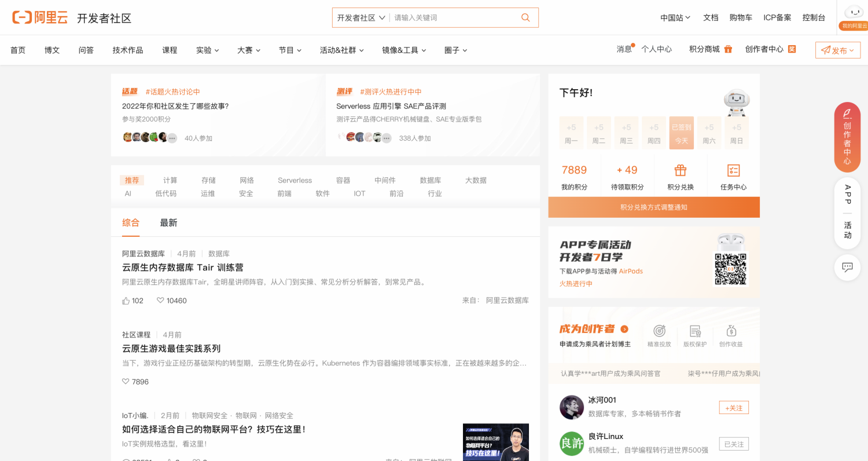The image size is (868, 461).
Task: Switch to the 最新 feed tab
Action: (168, 223)
